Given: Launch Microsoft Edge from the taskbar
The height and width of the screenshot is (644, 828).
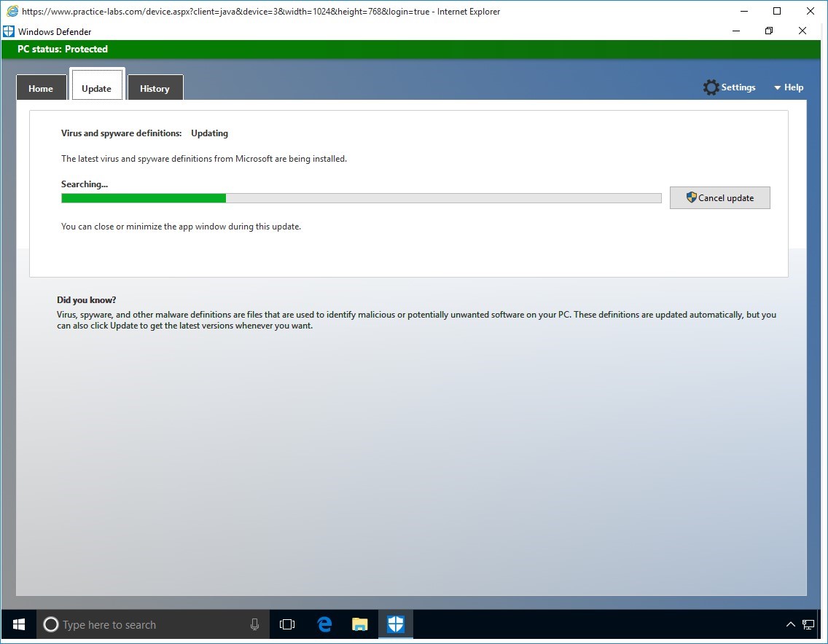Looking at the screenshot, I should click(x=324, y=624).
